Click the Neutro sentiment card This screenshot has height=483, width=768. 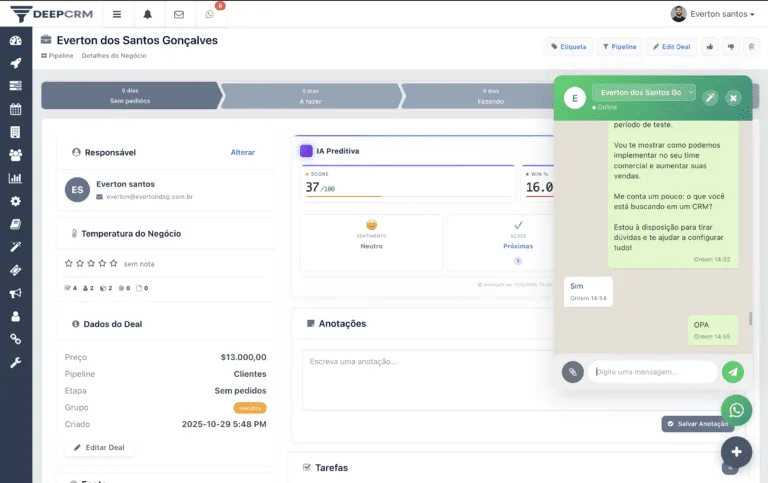click(x=372, y=242)
